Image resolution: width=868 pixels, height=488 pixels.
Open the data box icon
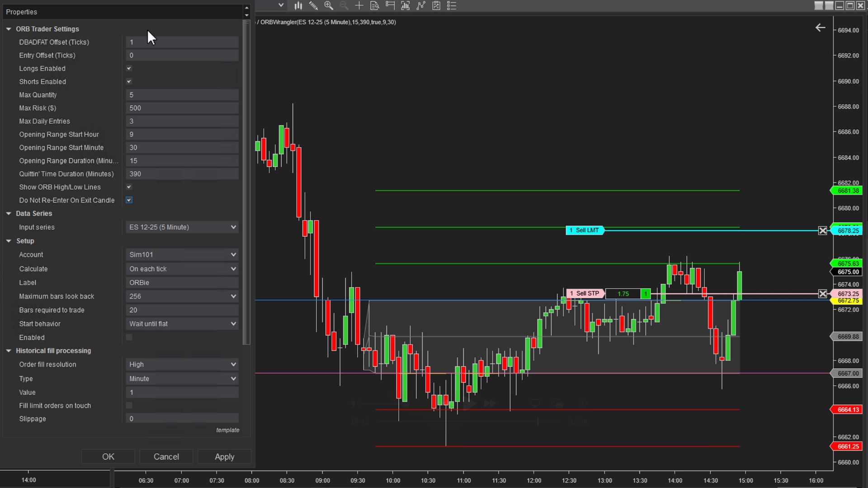tap(374, 5)
